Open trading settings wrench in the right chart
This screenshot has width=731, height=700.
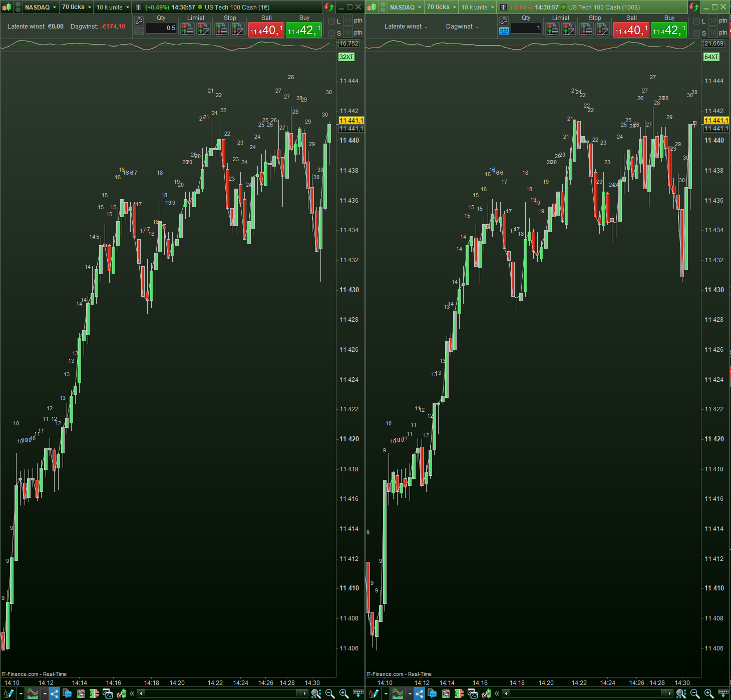click(x=504, y=21)
